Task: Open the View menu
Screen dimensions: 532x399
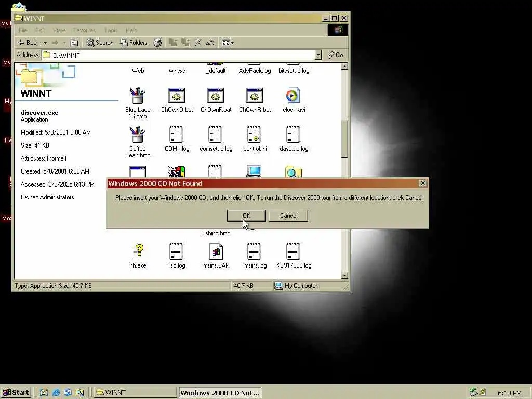Action: 59,30
